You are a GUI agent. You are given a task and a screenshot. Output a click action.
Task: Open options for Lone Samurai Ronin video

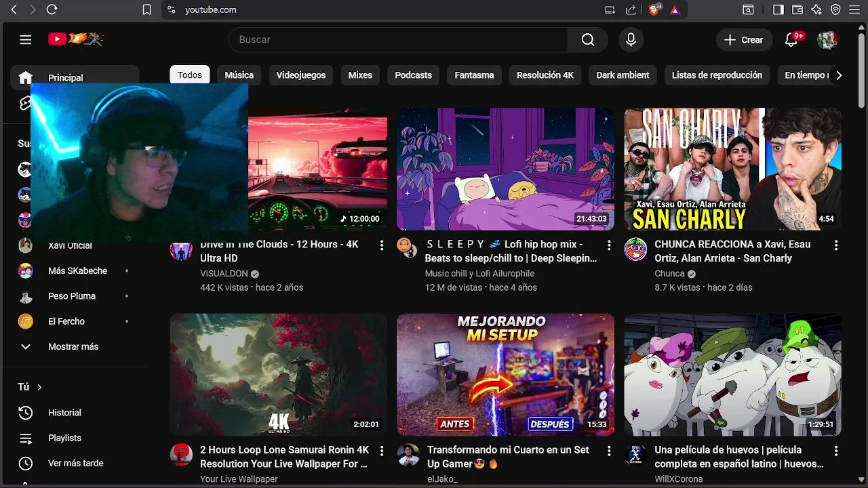tap(382, 451)
